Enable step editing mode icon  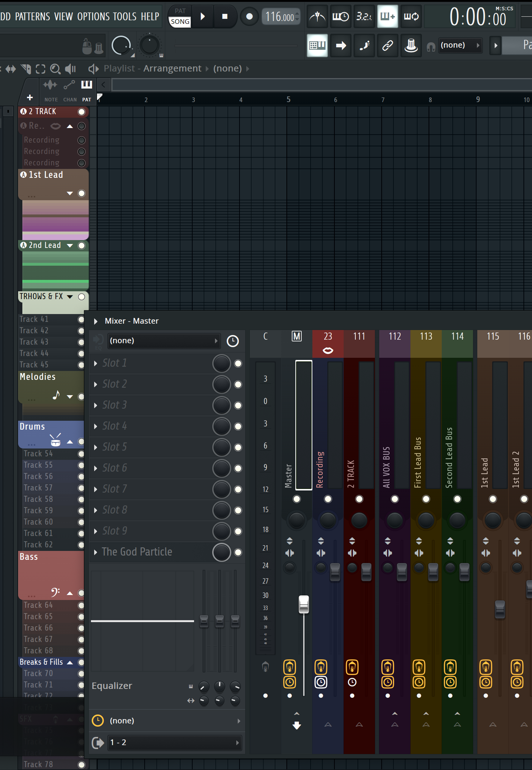coord(364,45)
